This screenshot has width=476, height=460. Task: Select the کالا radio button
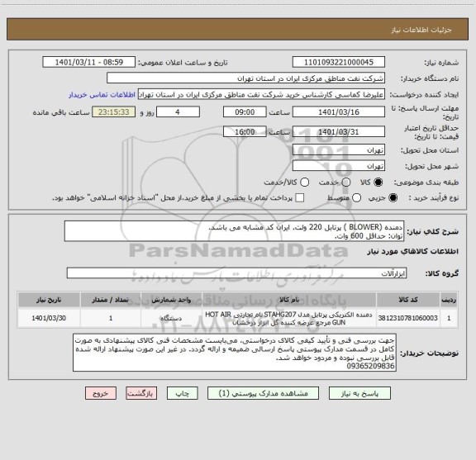378,182
